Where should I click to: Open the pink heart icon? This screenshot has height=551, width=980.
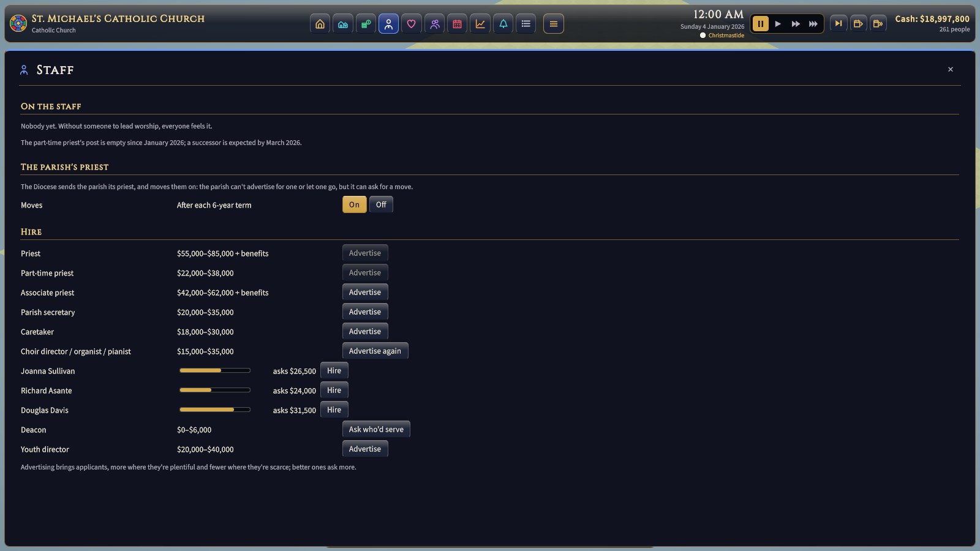click(x=412, y=24)
